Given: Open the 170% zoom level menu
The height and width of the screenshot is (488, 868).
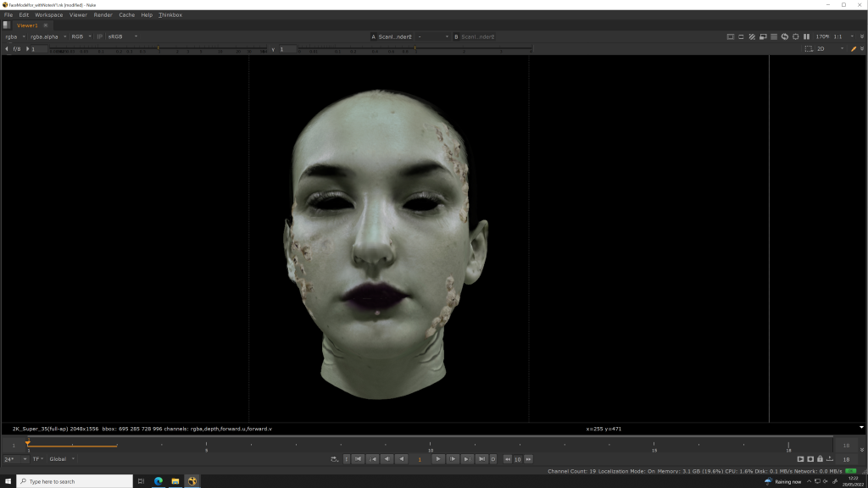Looking at the screenshot, I should tap(822, 36).
